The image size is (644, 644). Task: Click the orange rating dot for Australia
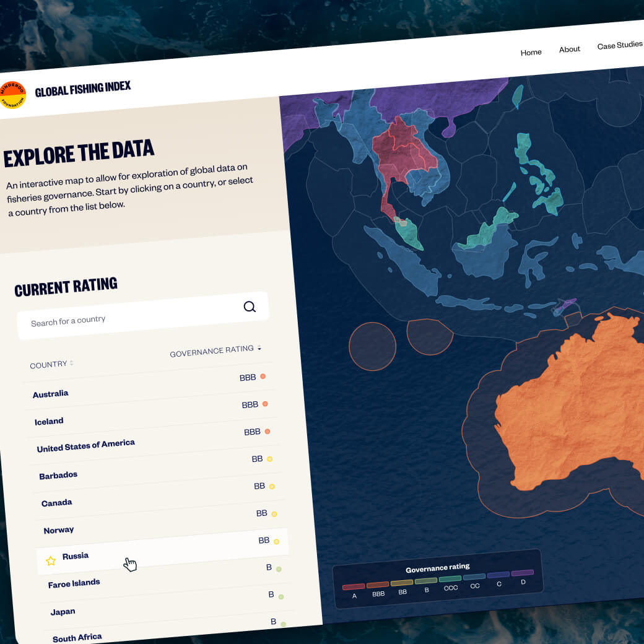pyautogui.click(x=263, y=376)
